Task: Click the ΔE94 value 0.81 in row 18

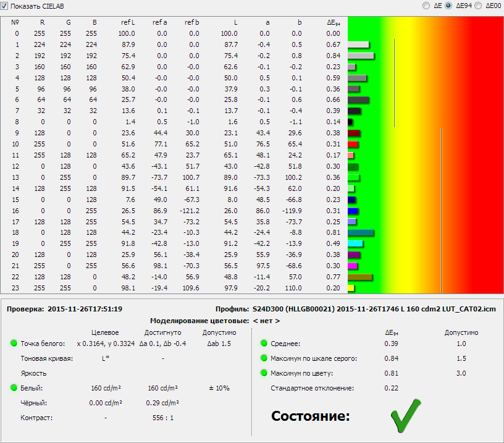Action: coord(334,232)
